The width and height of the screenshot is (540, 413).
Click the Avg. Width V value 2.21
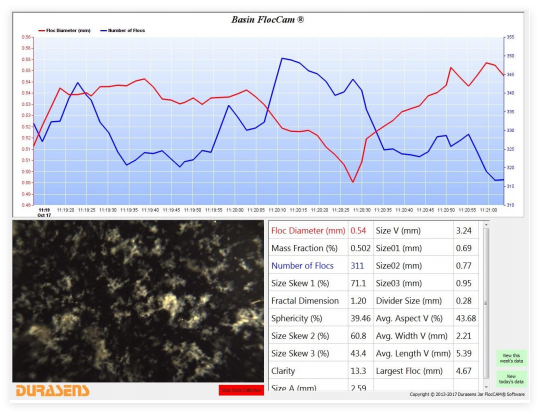tap(464, 336)
